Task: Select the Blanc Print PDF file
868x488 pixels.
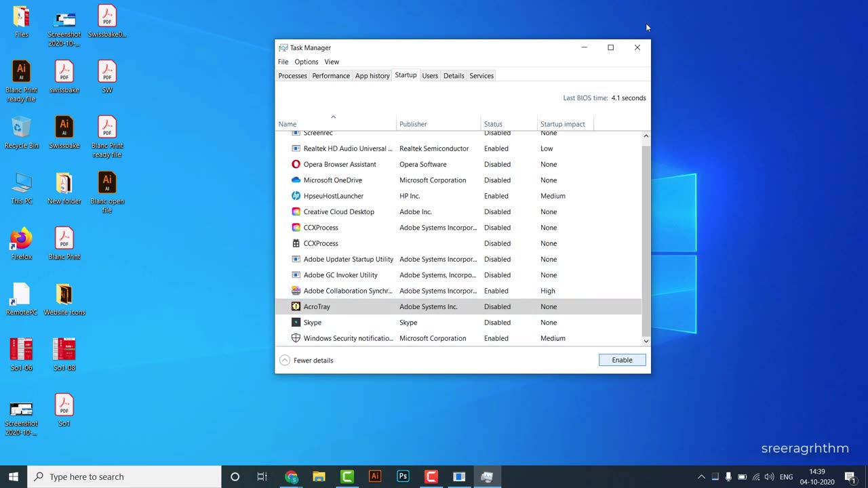Action: 64,243
